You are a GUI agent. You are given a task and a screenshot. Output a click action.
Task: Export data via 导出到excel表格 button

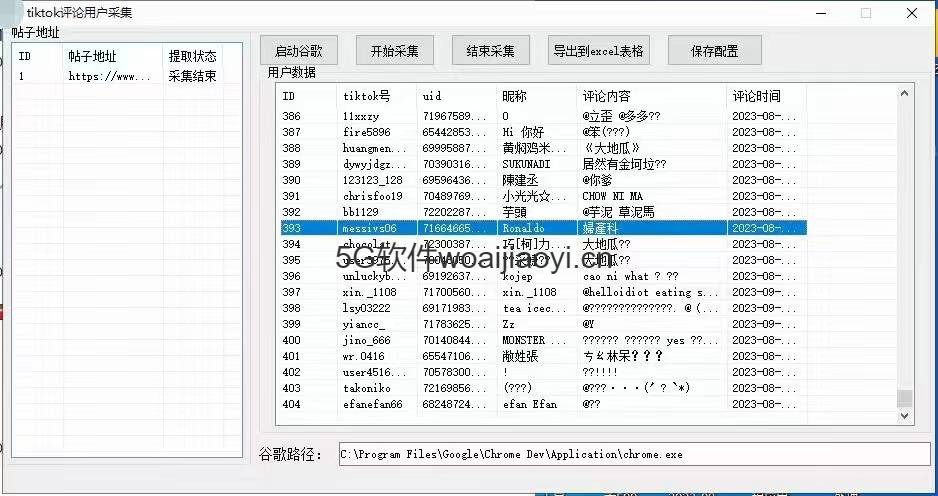[598, 51]
